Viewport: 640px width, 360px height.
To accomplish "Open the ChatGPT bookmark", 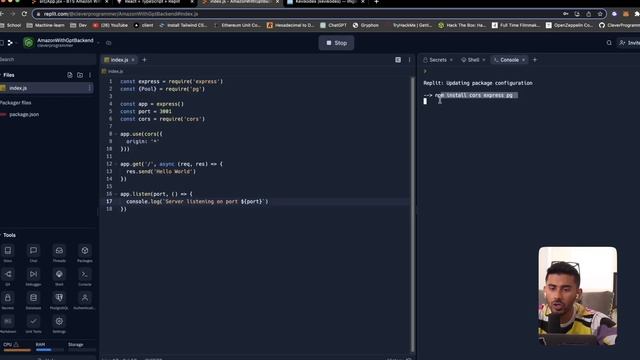I will [x=333, y=25].
